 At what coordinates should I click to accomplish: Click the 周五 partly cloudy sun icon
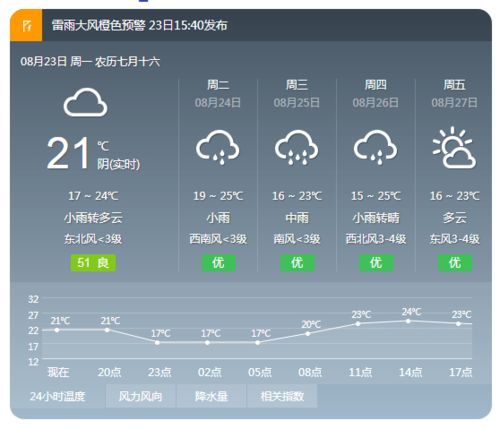point(454,147)
